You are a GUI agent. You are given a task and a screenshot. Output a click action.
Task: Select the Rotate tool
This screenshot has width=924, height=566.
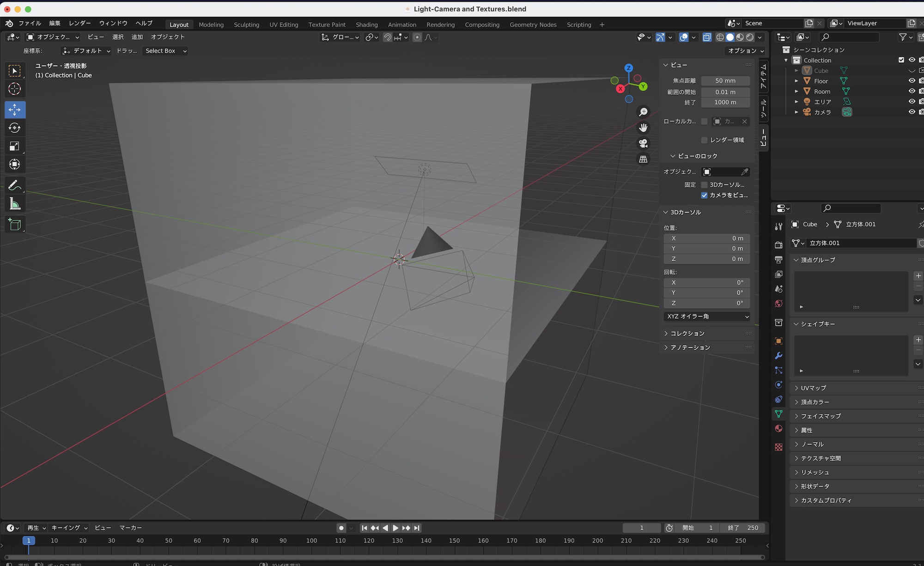pos(15,128)
